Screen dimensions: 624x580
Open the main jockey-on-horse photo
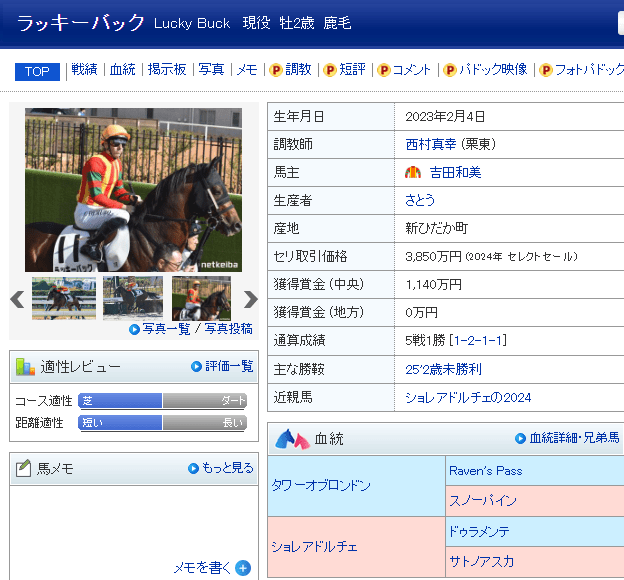pos(133,190)
